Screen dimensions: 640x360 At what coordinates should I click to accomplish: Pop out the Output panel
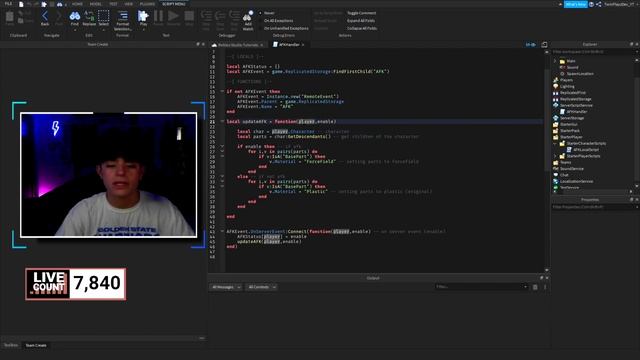click(x=542, y=278)
